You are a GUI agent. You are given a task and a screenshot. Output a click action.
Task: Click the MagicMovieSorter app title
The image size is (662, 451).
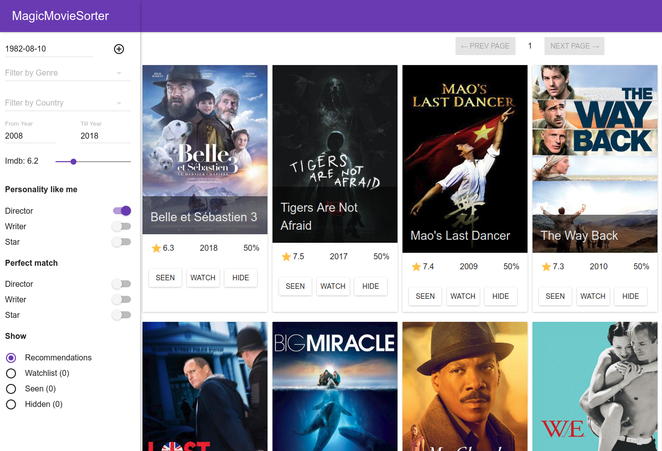click(60, 16)
